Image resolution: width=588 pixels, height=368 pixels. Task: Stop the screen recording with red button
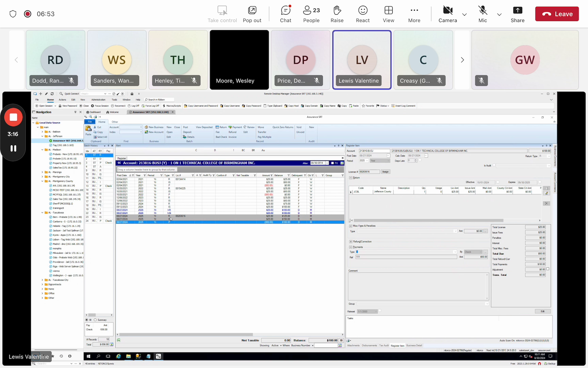pos(13,117)
